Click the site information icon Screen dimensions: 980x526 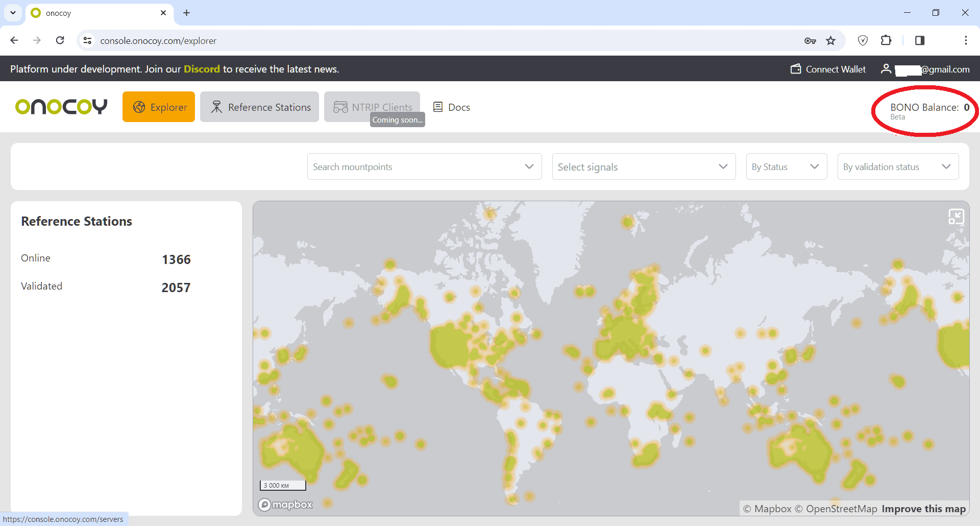click(x=87, y=40)
